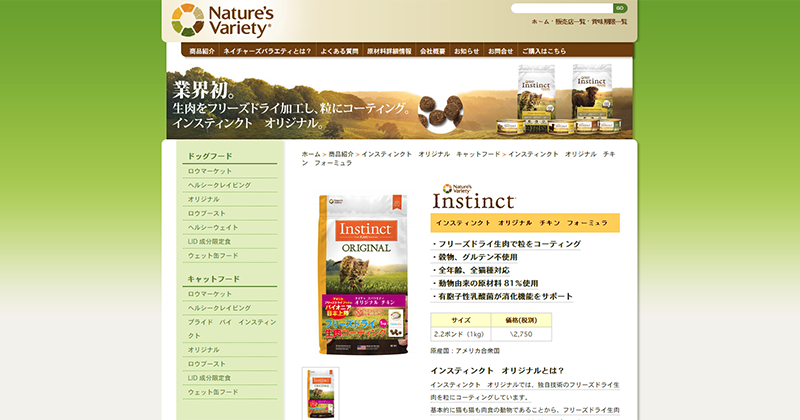Click the green GO search button
The width and height of the screenshot is (800, 420).
tap(620, 8)
